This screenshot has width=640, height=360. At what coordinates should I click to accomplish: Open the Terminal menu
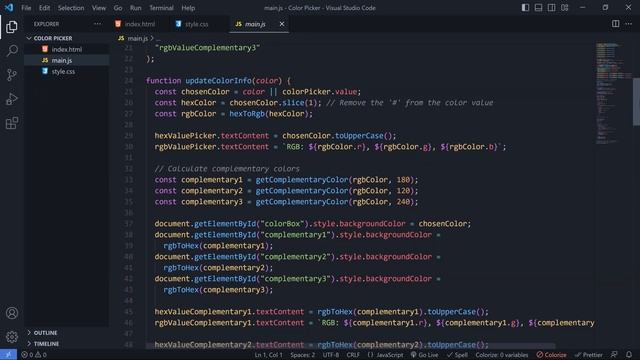(x=161, y=8)
